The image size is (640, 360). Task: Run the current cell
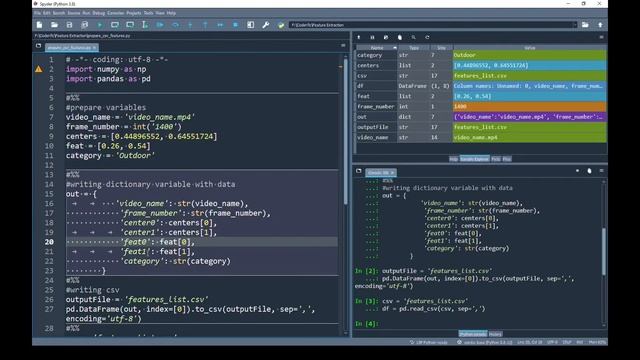tap(115, 25)
